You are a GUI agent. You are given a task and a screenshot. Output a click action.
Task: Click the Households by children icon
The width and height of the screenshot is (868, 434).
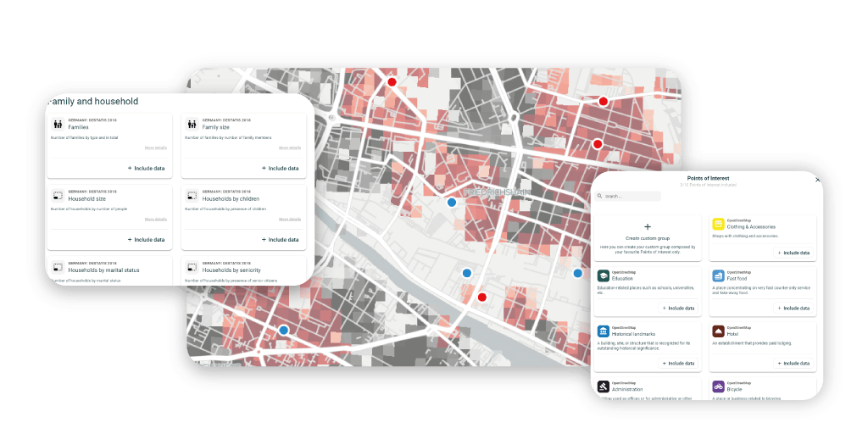[192, 195]
